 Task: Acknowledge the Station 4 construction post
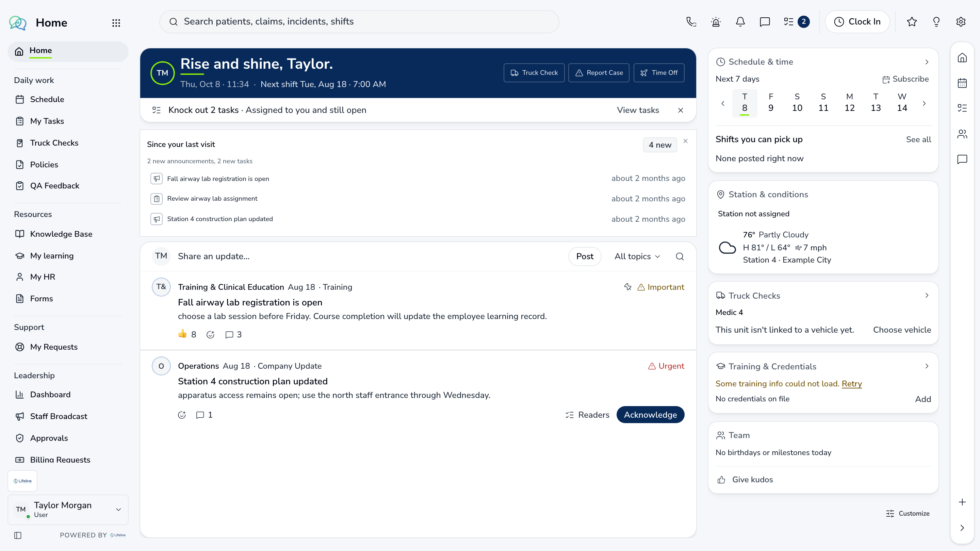coord(650,415)
